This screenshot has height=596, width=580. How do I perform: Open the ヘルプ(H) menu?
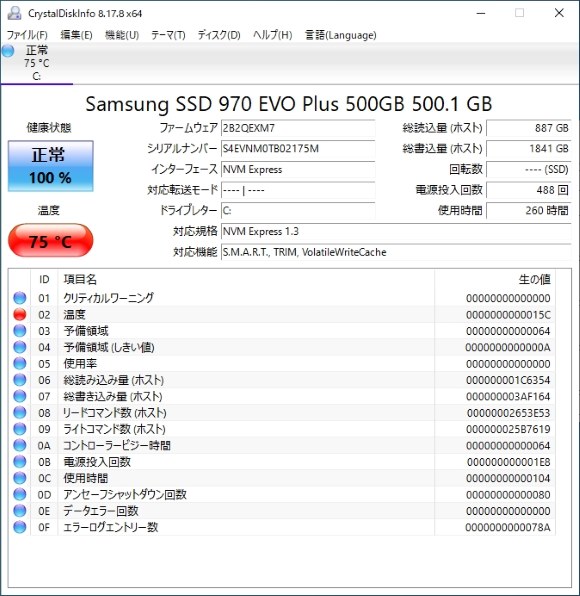[x=273, y=35]
